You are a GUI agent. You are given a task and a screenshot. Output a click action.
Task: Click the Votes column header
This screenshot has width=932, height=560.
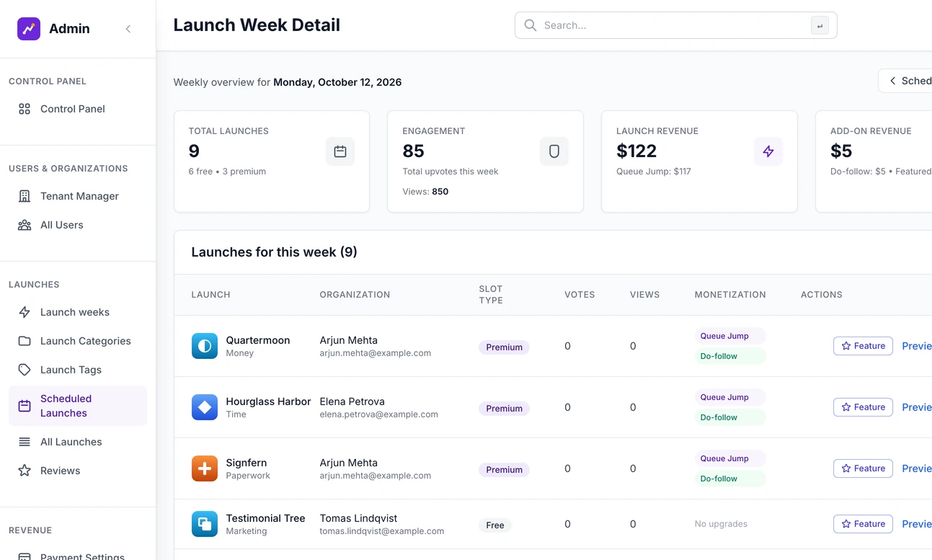(580, 295)
